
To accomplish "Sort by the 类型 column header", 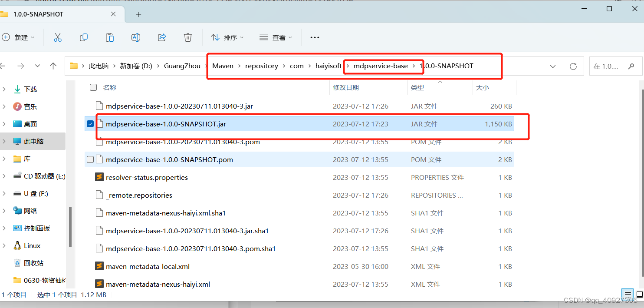I will (417, 87).
